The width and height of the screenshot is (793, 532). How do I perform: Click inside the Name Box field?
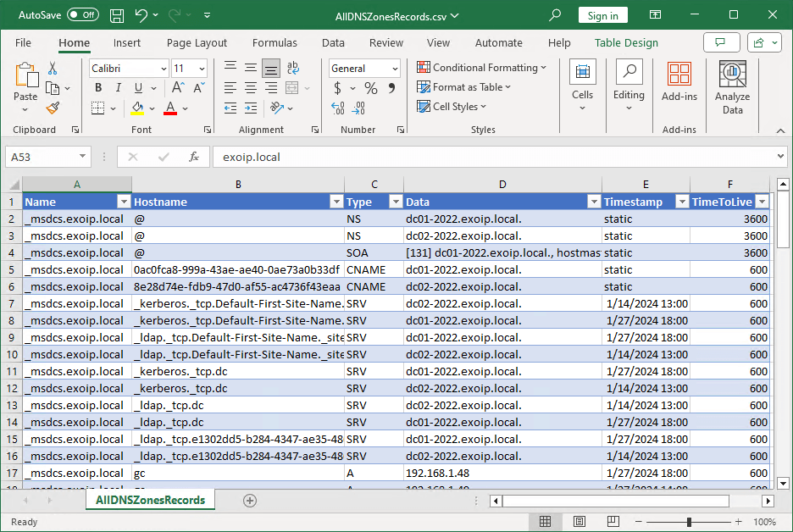coord(42,157)
